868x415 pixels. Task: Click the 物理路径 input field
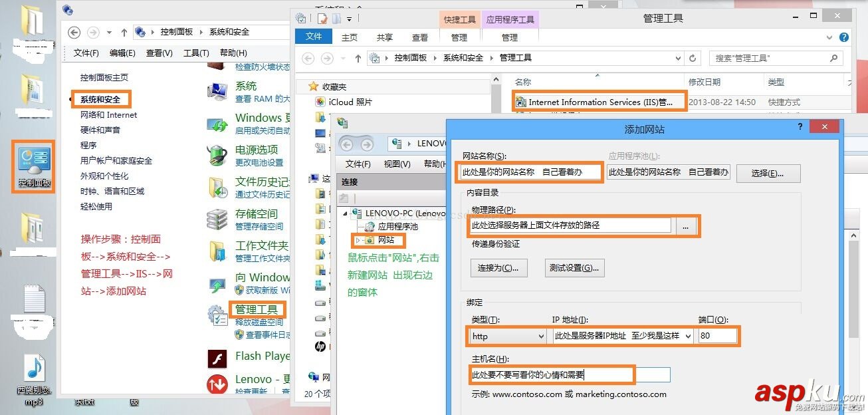570,225
